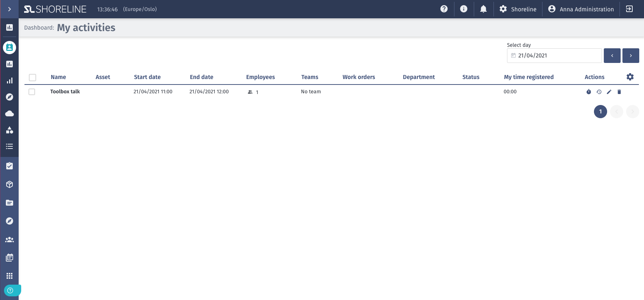Open the notifications bell
This screenshot has height=300, width=644.
pyautogui.click(x=483, y=9)
